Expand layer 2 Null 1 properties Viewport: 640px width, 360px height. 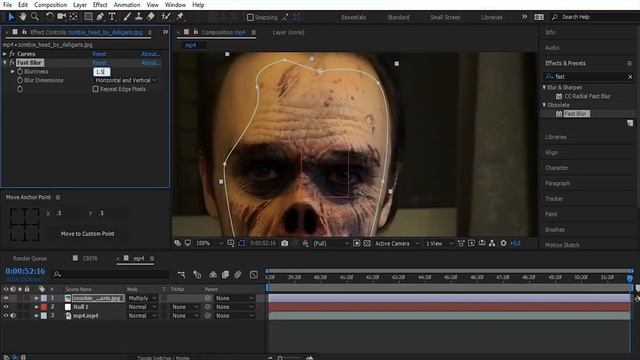click(37, 307)
